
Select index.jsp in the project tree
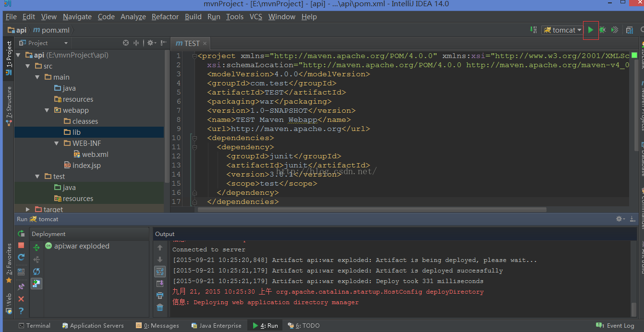click(82, 166)
